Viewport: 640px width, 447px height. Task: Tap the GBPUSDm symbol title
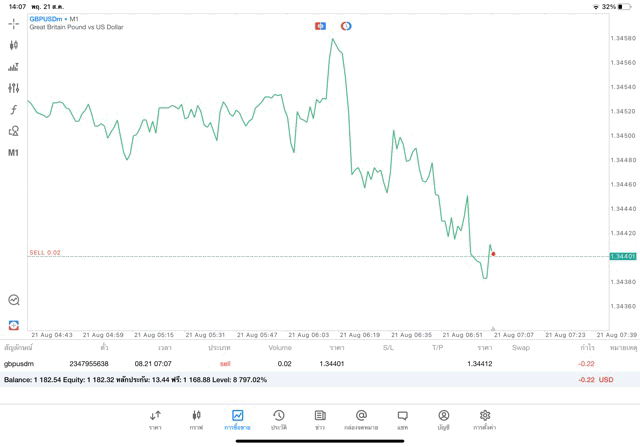point(45,19)
